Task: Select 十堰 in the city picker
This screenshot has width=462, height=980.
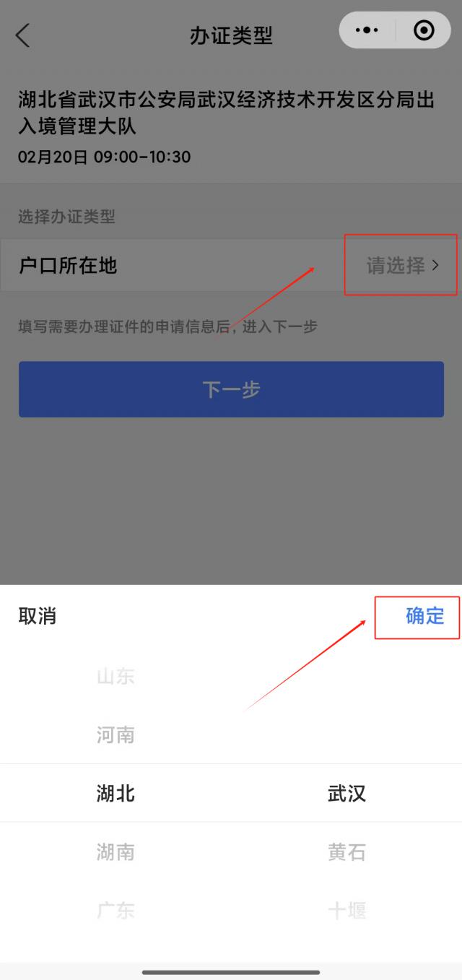Action: coord(346,910)
